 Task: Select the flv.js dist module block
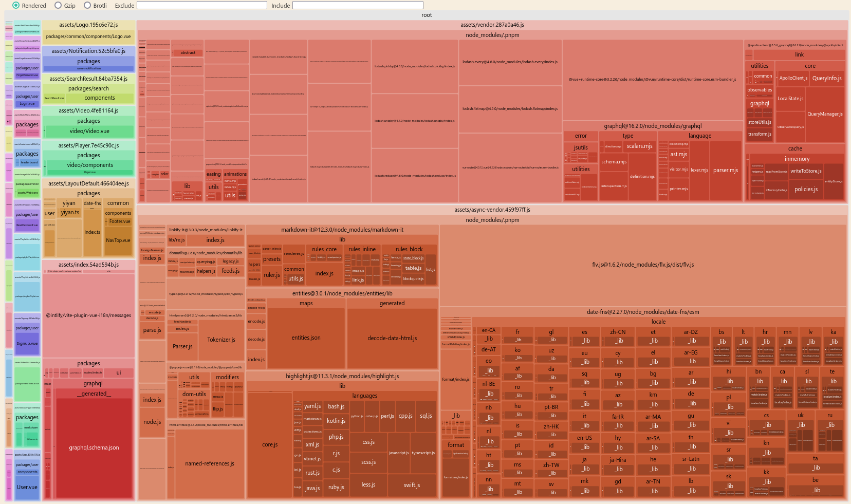(x=643, y=265)
